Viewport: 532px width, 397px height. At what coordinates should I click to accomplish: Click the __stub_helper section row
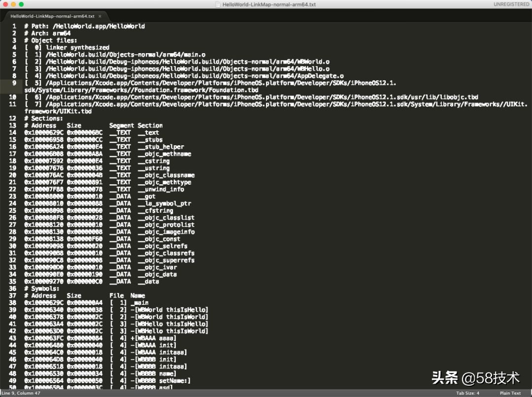pos(104,147)
